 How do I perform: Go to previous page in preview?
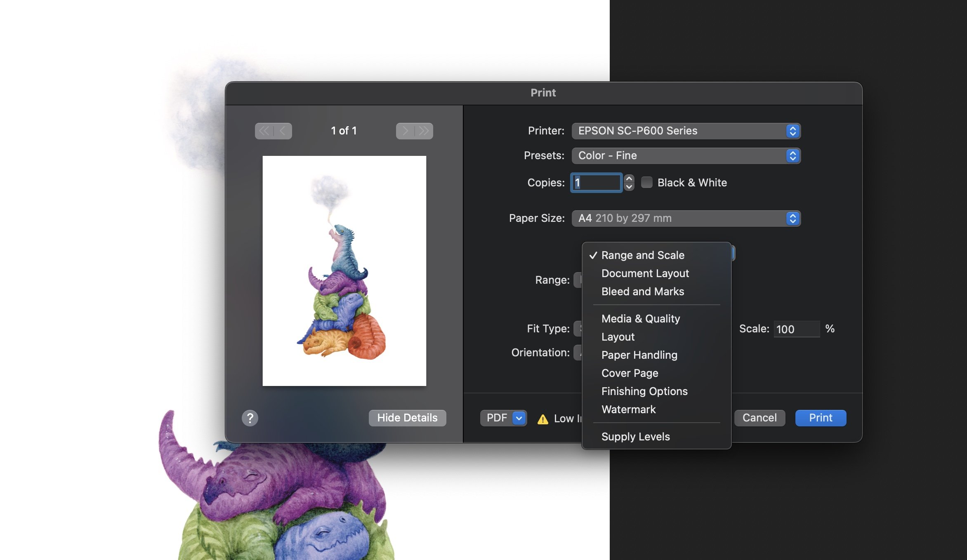pyautogui.click(x=283, y=131)
